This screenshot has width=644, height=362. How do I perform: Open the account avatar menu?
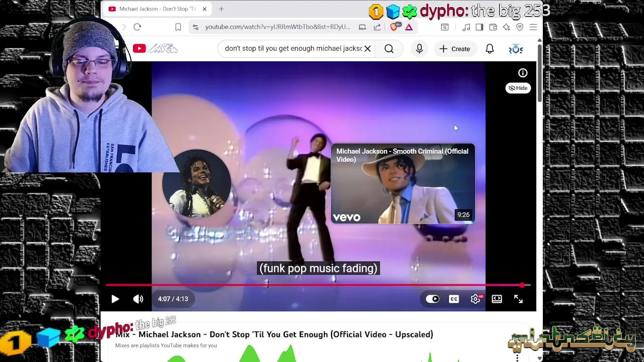(x=516, y=49)
